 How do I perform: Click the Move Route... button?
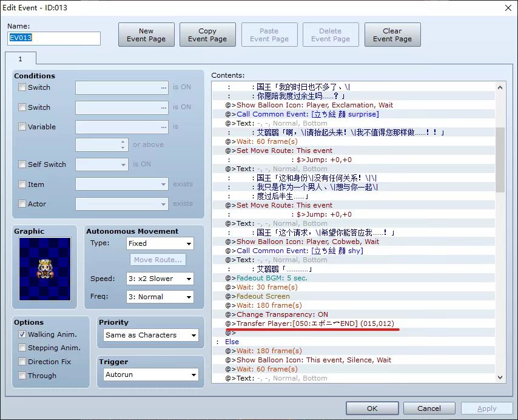[158, 260]
